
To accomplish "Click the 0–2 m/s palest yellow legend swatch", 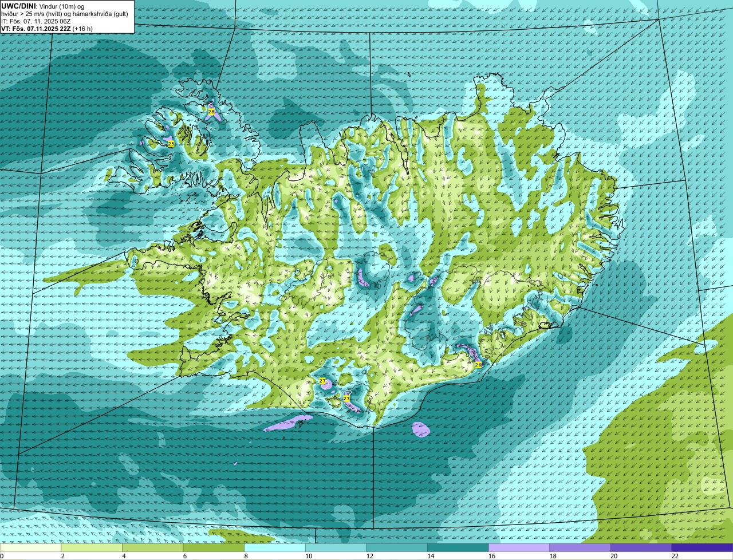I will (x=30, y=547).
